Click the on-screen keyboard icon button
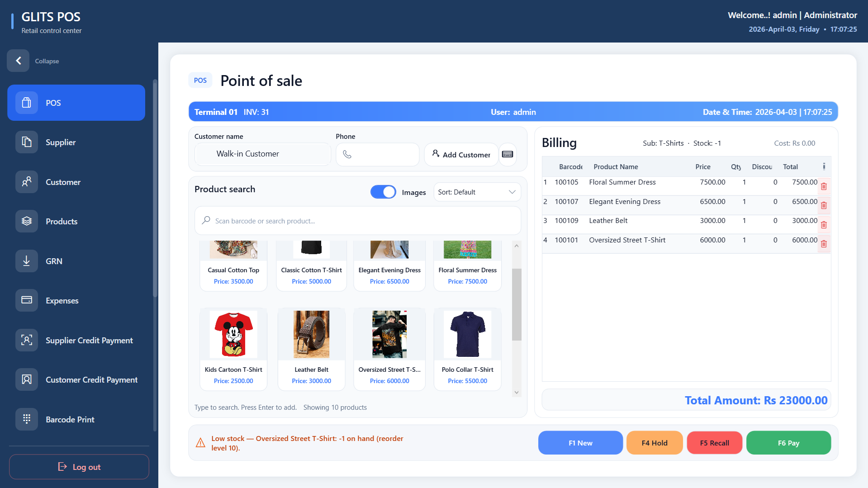 click(x=508, y=154)
